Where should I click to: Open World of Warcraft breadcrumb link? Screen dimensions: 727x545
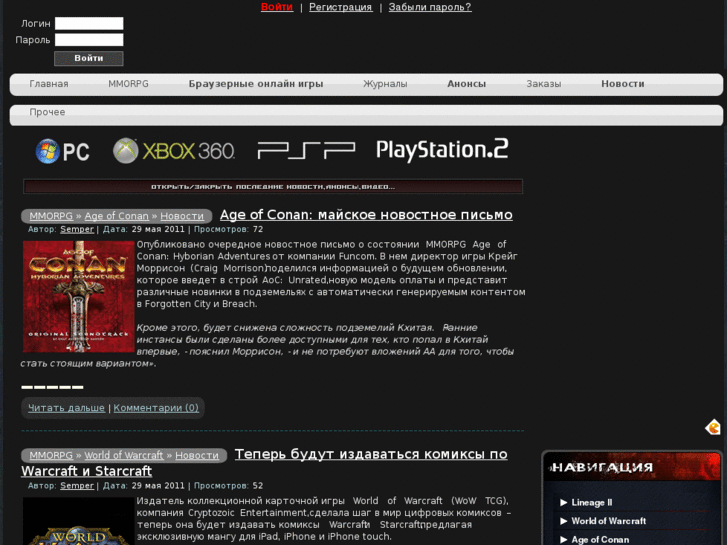(124, 455)
